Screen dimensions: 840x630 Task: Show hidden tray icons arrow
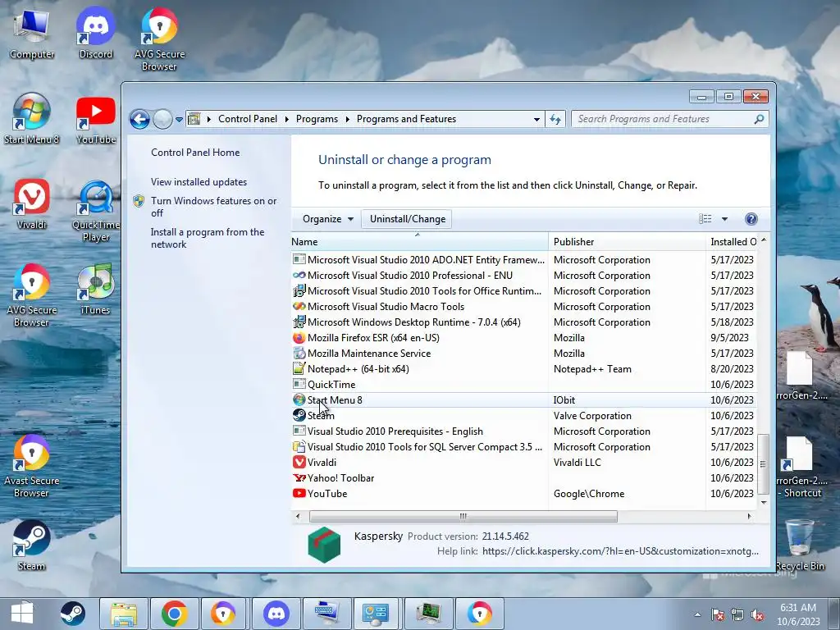pos(697,615)
